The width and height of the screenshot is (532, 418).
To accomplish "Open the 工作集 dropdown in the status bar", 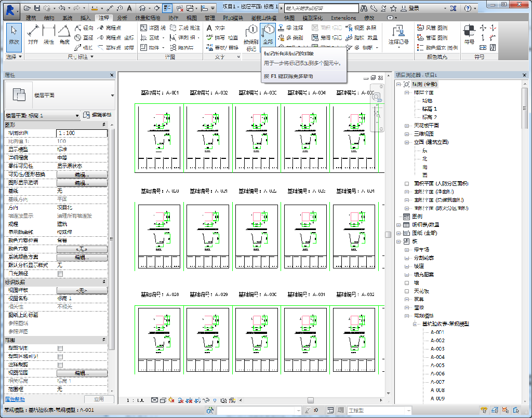I will [298, 411].
